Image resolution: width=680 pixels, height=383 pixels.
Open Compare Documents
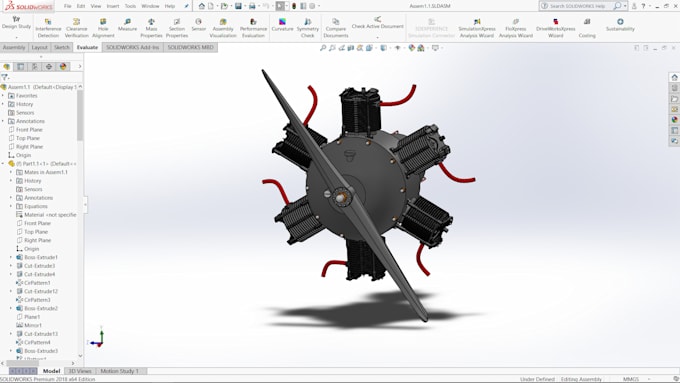336,28
